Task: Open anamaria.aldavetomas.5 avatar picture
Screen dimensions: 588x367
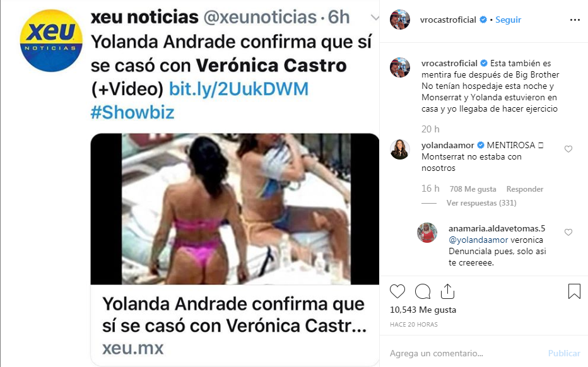Action: pos(427,233)
